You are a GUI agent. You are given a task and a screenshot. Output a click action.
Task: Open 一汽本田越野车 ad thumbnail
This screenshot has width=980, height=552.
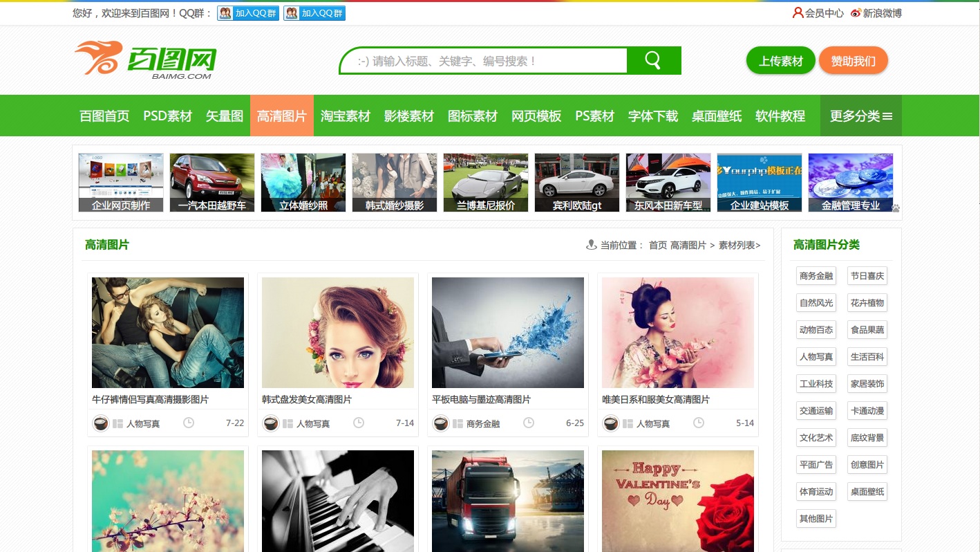212,183
